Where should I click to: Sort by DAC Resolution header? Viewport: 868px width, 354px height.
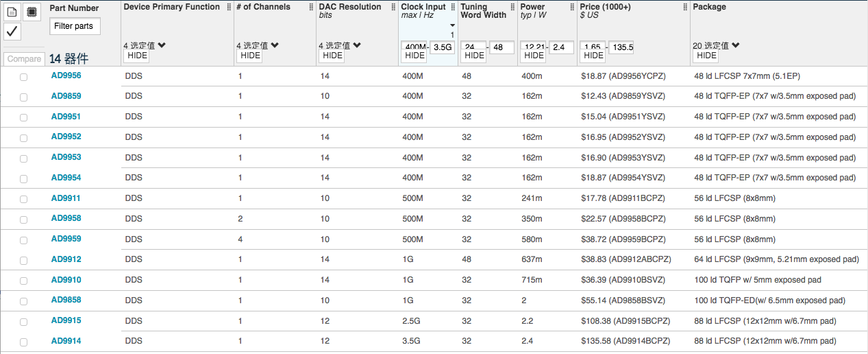click(350, 7)
